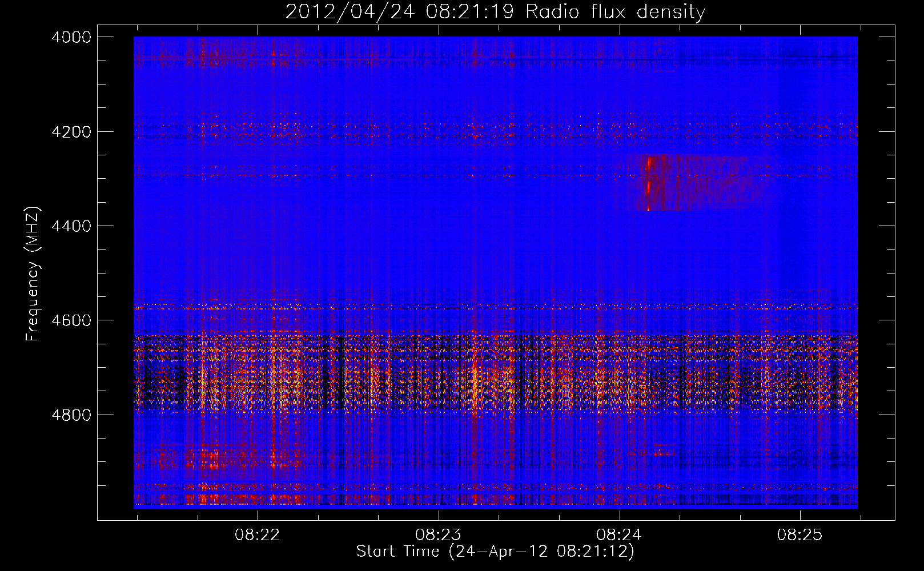924x571 pixels.
Task: Click the 4400 frequency tick label
Action: point(71,226)
